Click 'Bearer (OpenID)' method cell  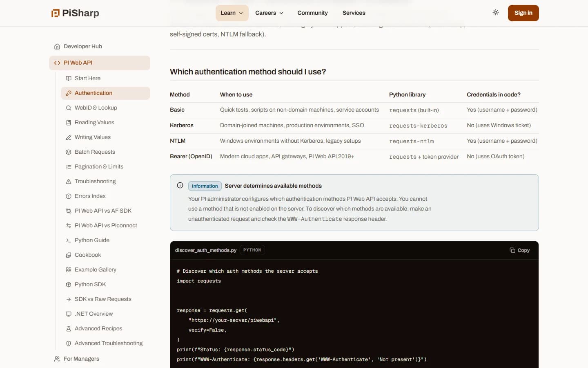[191, 157]
